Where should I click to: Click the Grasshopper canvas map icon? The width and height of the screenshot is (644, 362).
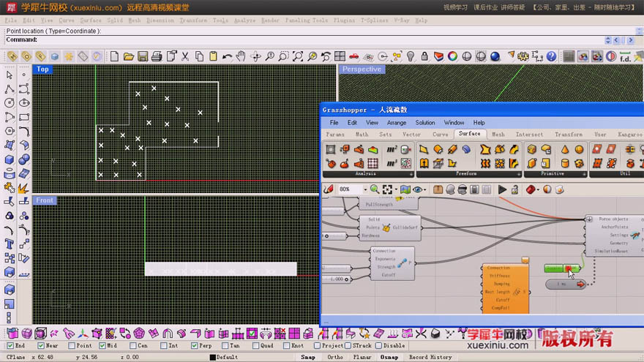[x=405, y=189]
